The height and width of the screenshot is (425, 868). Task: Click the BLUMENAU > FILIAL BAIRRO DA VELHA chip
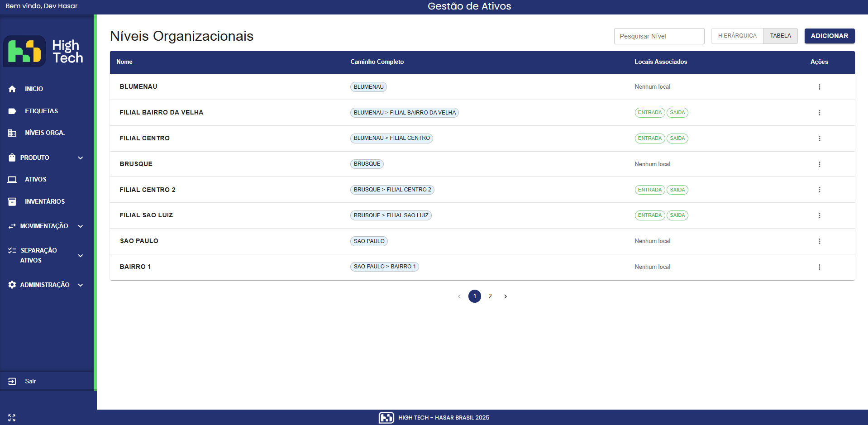[405, 113]
